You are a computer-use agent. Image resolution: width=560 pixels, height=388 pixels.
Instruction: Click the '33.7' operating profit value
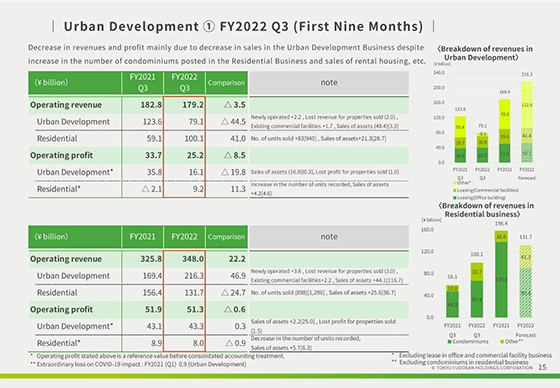154,155
